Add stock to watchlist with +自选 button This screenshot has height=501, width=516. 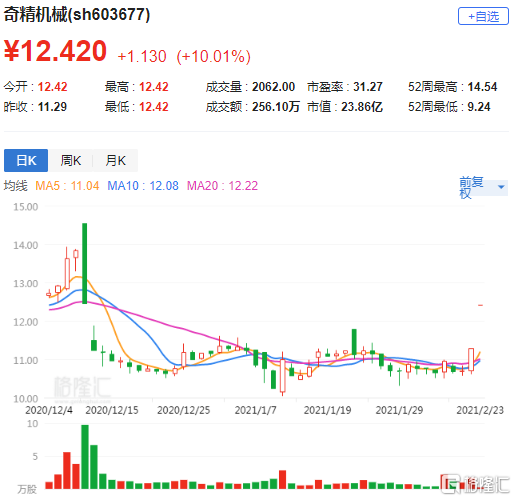tap(483, 16)
